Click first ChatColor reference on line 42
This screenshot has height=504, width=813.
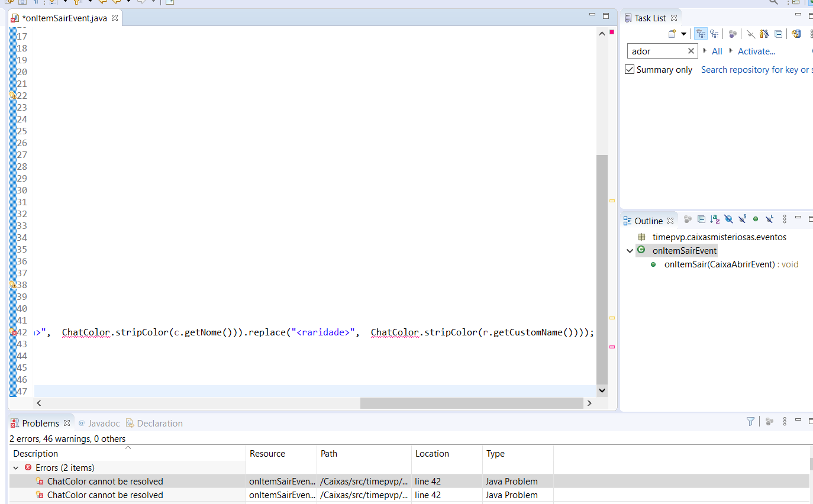click(86, 332)
